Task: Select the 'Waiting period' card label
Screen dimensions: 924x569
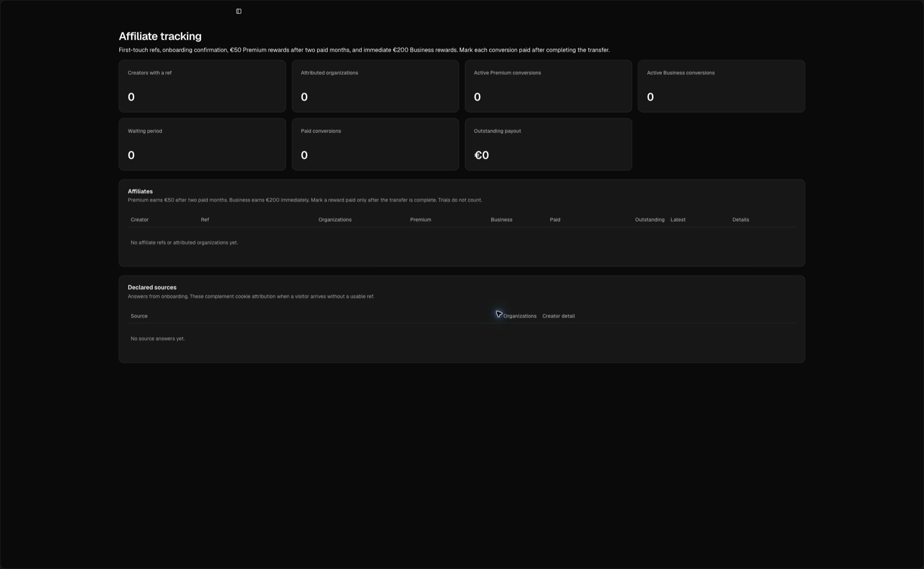Action: pos(145,131)
